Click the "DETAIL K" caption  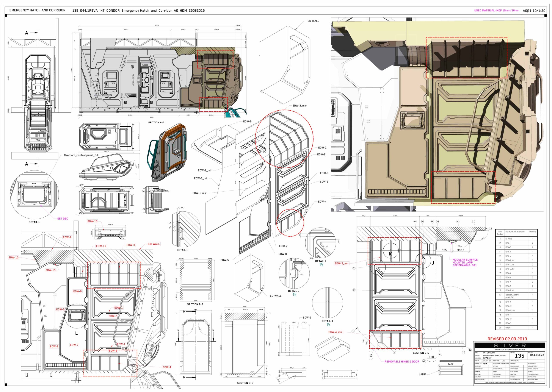tap(327, 321)
